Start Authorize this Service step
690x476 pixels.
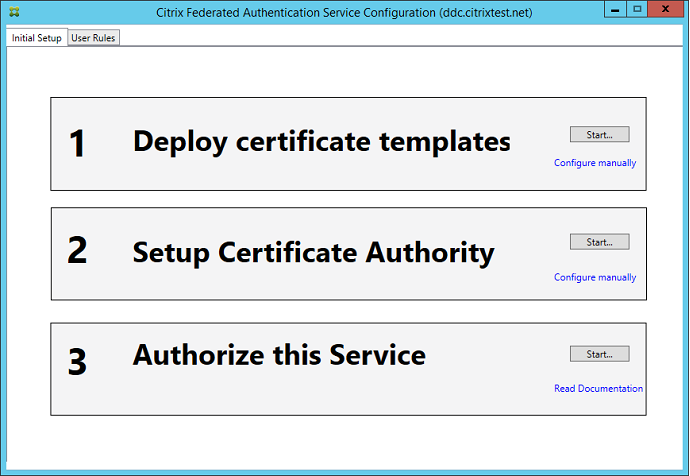pyautogui.click(x=599, y=354)
